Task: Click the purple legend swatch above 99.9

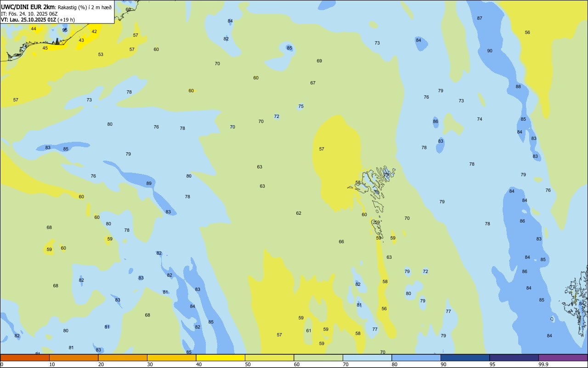Action: click(x=563, y=357)
